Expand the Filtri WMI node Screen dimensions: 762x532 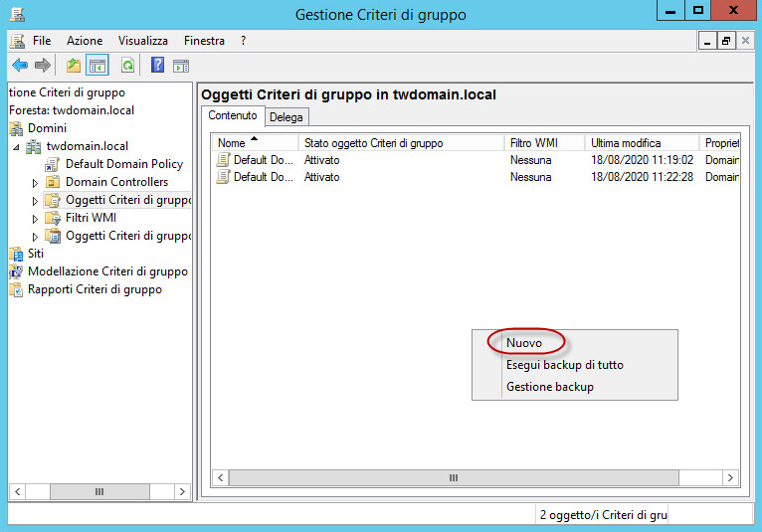(x=36, y=219)
